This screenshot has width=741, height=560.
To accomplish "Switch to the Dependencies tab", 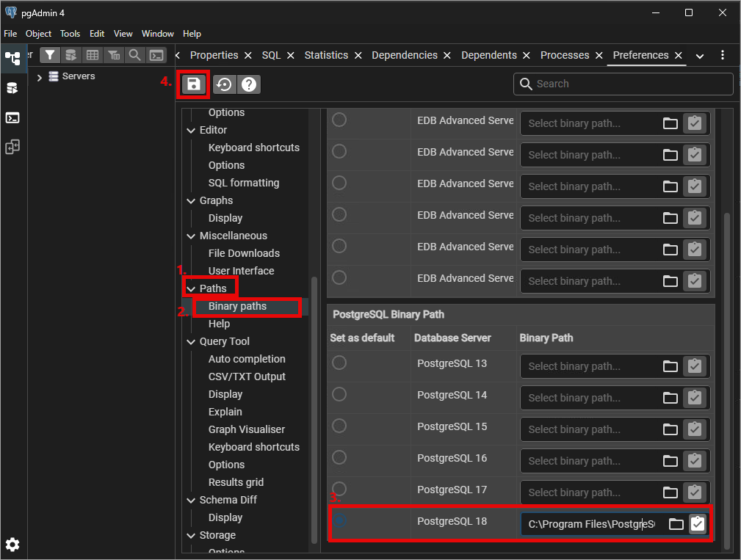I will (x=404, y=55).
